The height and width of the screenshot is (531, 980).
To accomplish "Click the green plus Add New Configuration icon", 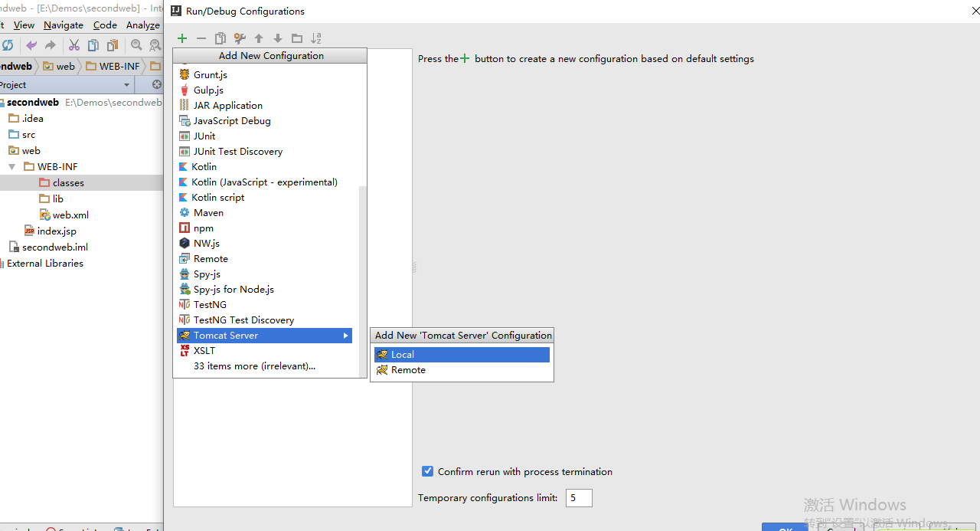I will click(x=182, y=38).
